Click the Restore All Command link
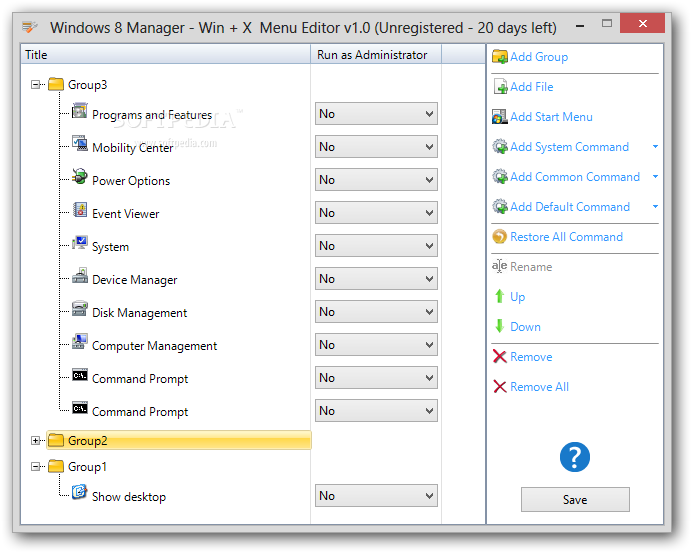 [566, 237]
